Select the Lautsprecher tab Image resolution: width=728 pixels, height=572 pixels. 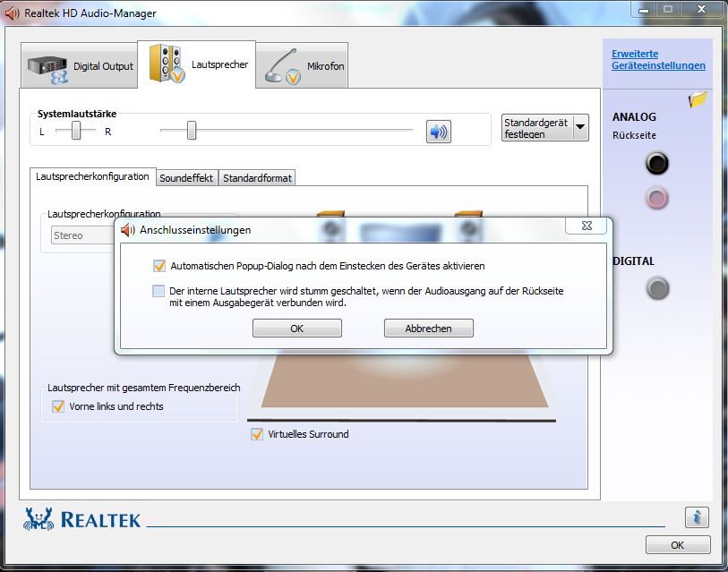click(x=196, y=64)
